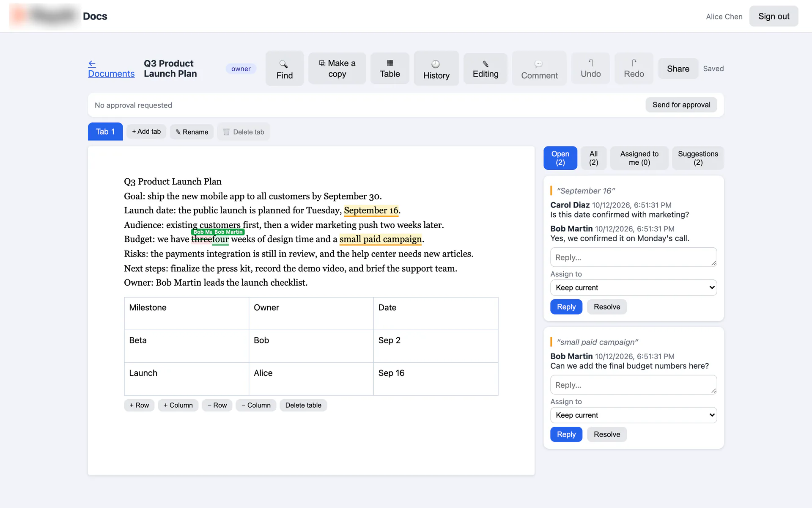Click the Launch table cell
This screenshot has width=812, height=508.
coord(187,379)
